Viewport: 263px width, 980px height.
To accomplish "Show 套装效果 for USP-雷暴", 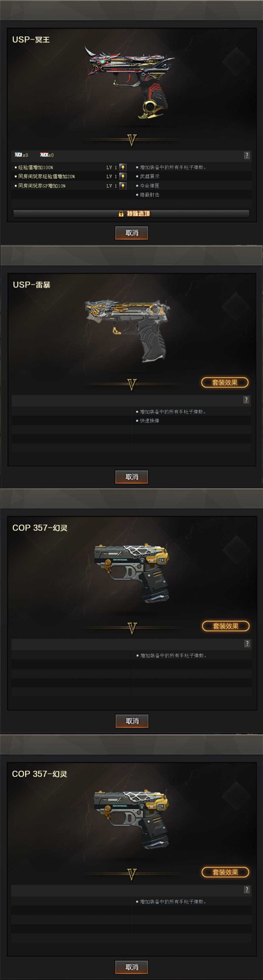I will point(225,382).
